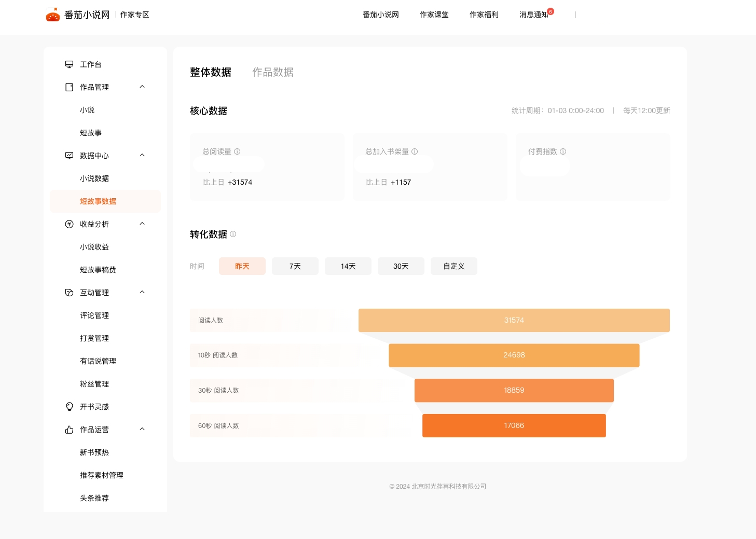Screen dimensions: 756x539
Task: Open 消息通知 with red badge
Action: point(534,15)
